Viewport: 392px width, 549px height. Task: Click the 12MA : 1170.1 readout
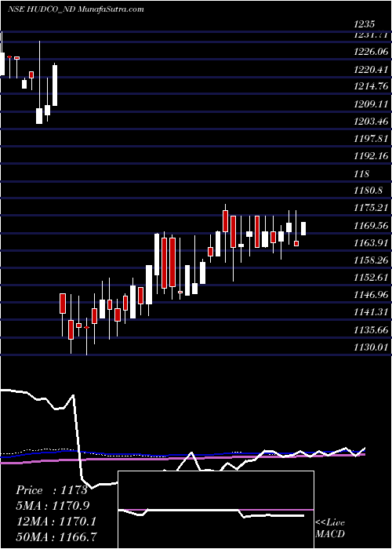click(x=56, y=522)
